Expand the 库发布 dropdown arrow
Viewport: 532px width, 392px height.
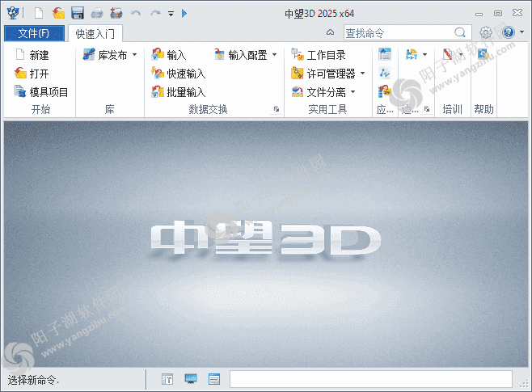coord(135,55)
